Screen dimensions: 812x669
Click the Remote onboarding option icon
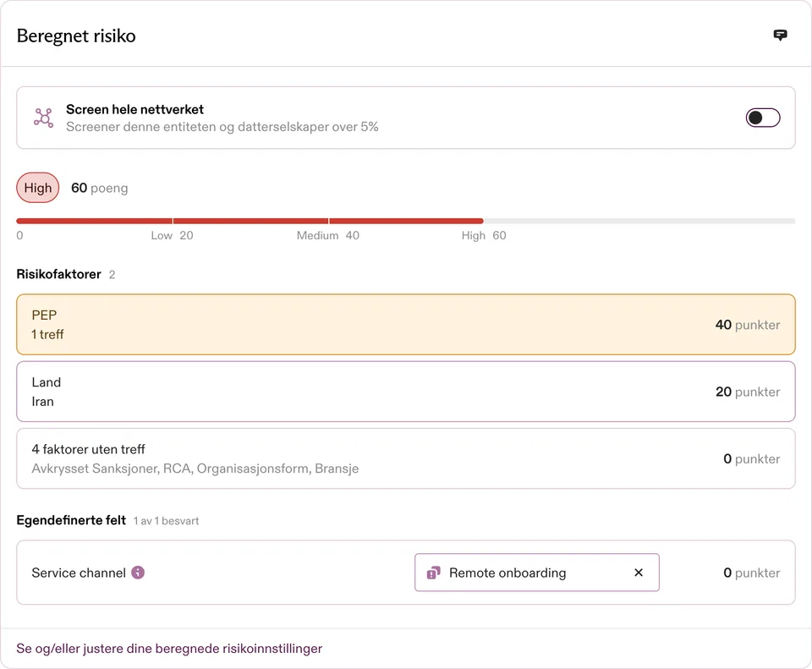coord(433,573)
